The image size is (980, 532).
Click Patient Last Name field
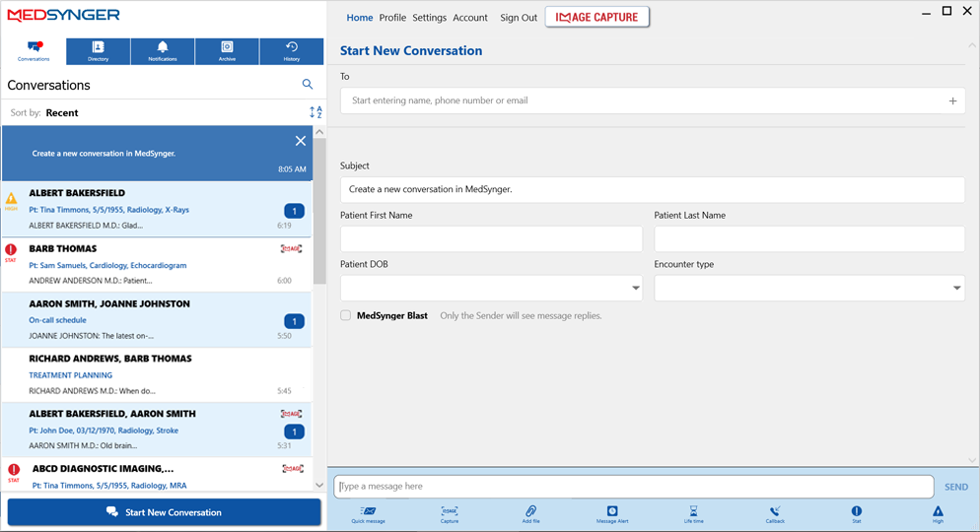809,239
